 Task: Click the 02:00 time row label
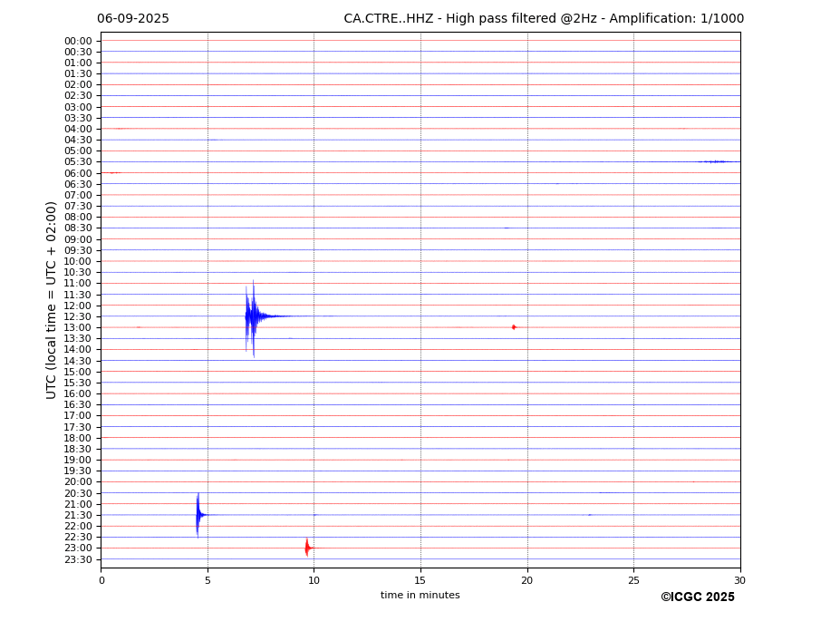[78, 85]
